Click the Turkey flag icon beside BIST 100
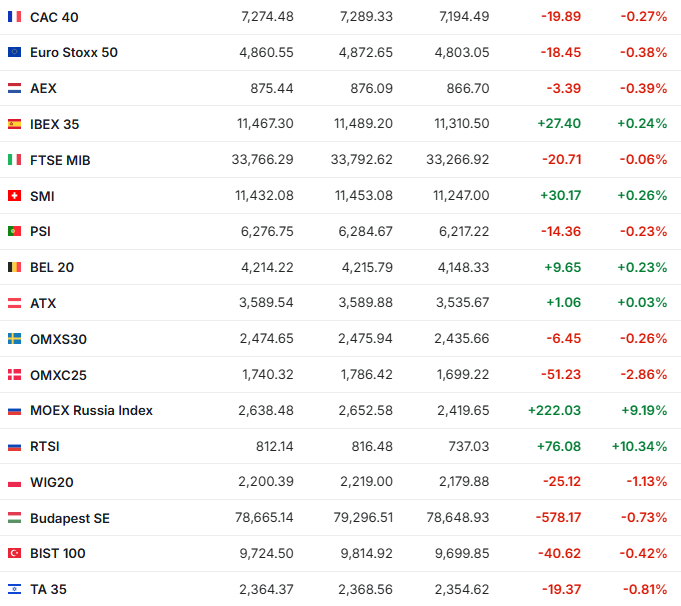The image size is (681, 606). [14, 553]
